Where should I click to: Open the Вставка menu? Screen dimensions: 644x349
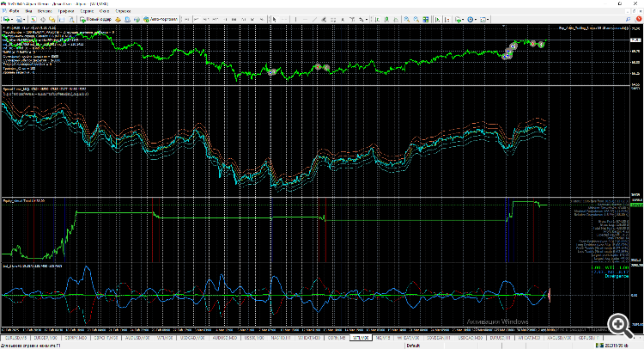click(x=45, y=11)
